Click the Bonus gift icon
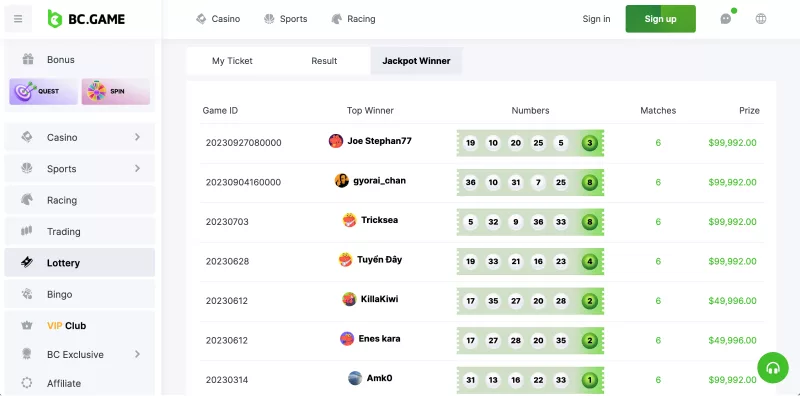The image size is (800, 396). pos(28,59)
